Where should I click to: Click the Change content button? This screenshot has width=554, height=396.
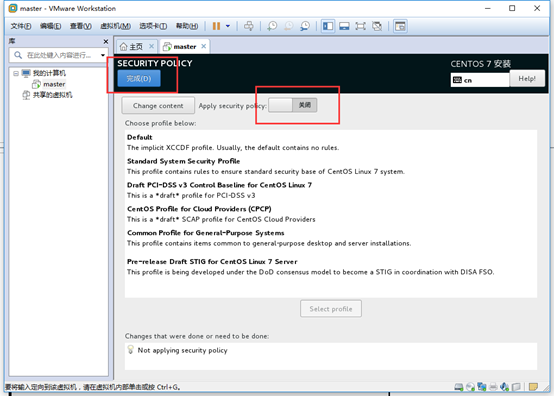click(158, 106)
